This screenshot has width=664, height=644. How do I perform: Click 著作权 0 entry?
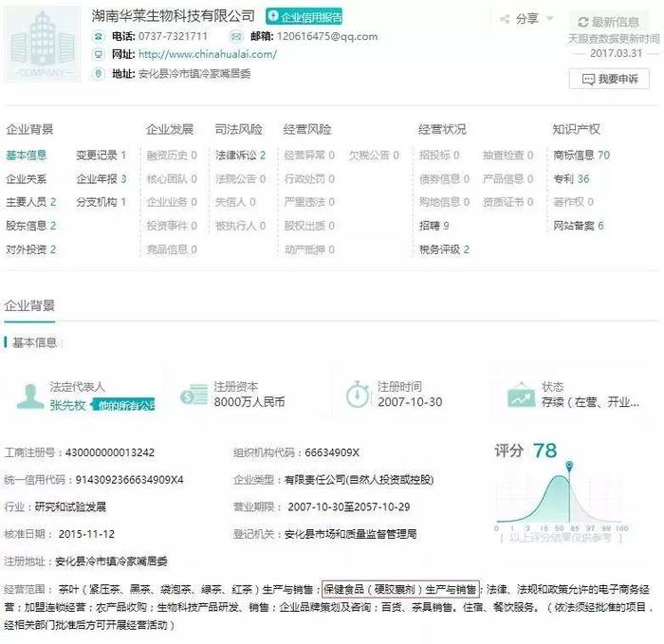point(573,202)
